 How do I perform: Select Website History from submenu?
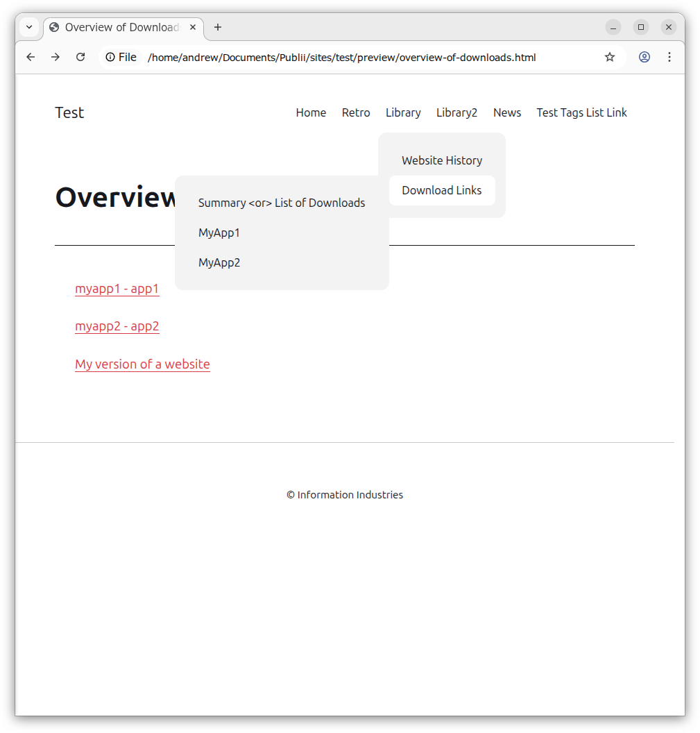pyautogui.click(x=442, y=160)
